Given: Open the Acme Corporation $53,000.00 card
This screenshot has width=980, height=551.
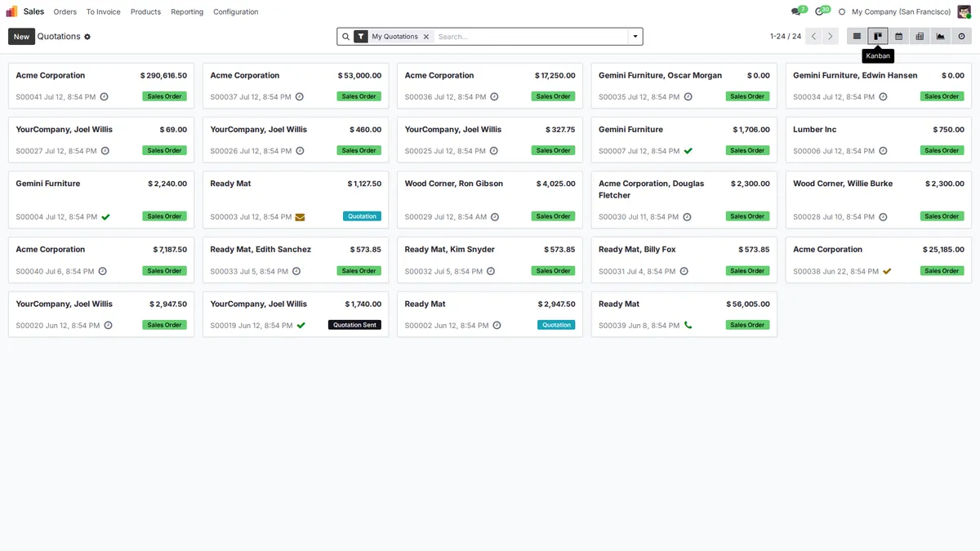Looking at the screenshot, I should (296, 86).
